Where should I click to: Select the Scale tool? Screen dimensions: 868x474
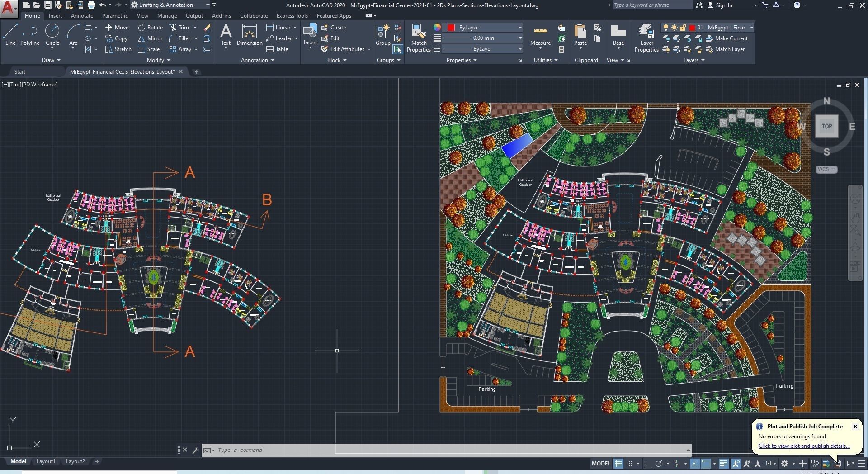pos(149,49)
